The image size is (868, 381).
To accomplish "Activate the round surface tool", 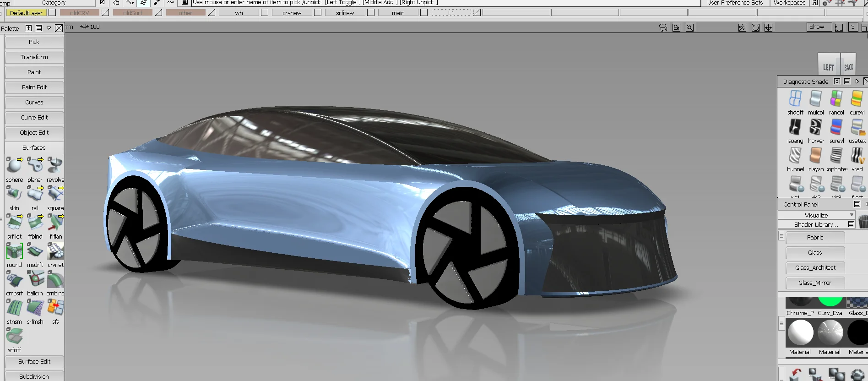I will point(14,251).
